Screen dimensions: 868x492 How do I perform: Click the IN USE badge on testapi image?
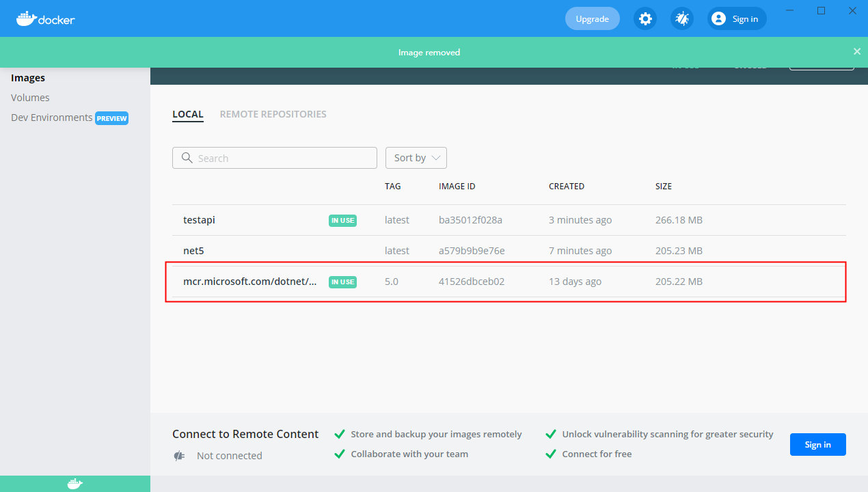tap(342, 220)
